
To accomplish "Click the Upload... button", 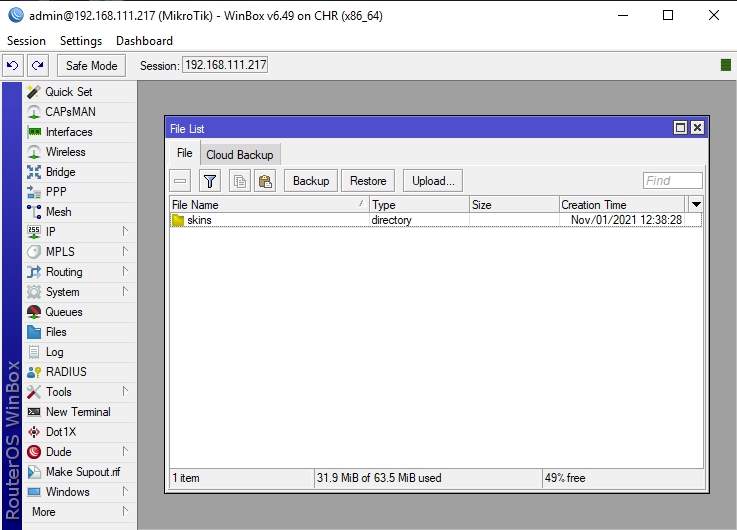I will coord(433,181).
